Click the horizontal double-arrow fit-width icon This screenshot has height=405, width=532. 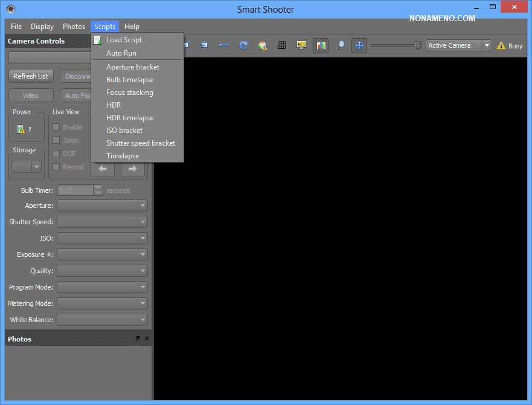click(x=224, y=45)
